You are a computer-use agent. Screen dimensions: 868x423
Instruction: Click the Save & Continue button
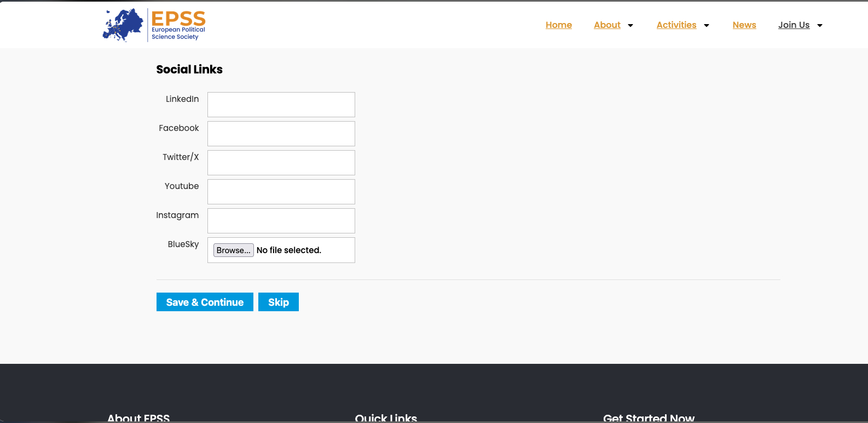pyautogui.click(x=205, y=302)
